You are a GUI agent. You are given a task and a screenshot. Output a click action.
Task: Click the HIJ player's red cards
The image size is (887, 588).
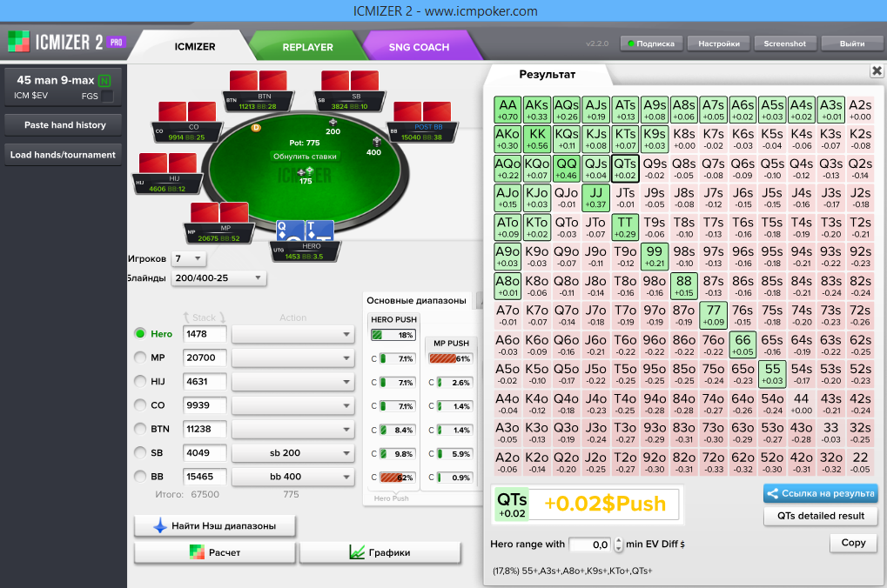coord(167,164)
